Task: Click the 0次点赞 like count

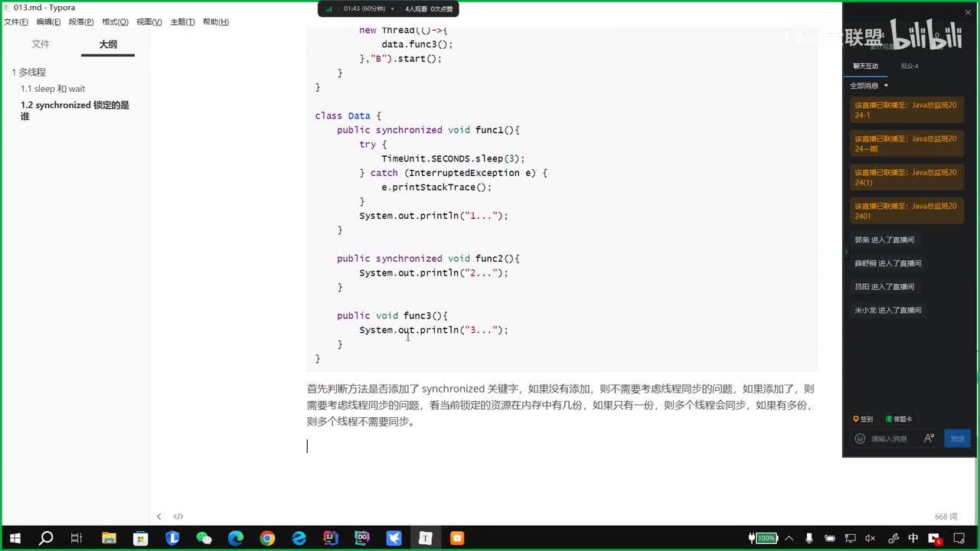Action: coord(441,9)
